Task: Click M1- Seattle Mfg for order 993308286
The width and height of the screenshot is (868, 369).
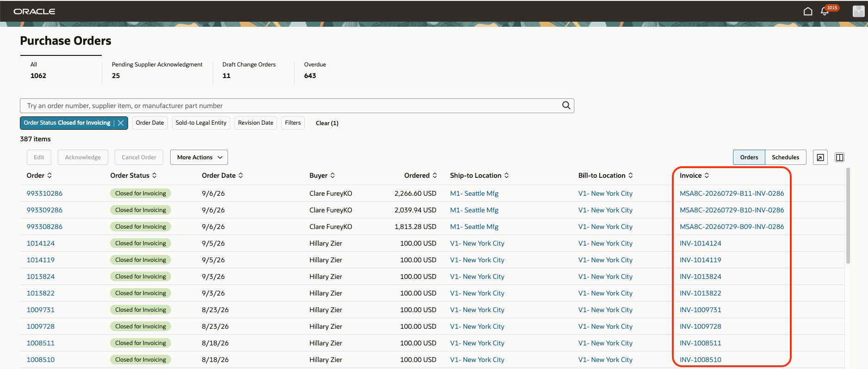Action: pos(474,227)
